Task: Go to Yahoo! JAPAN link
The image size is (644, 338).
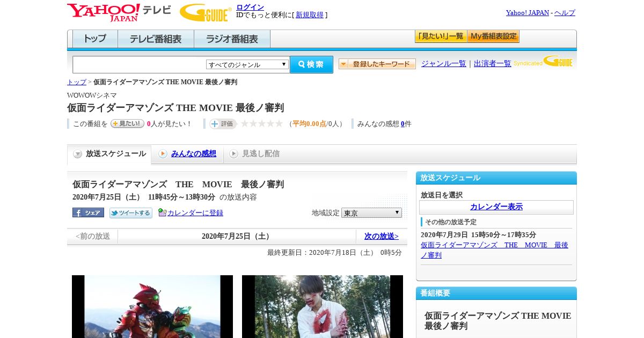Action: pos(528,13)
